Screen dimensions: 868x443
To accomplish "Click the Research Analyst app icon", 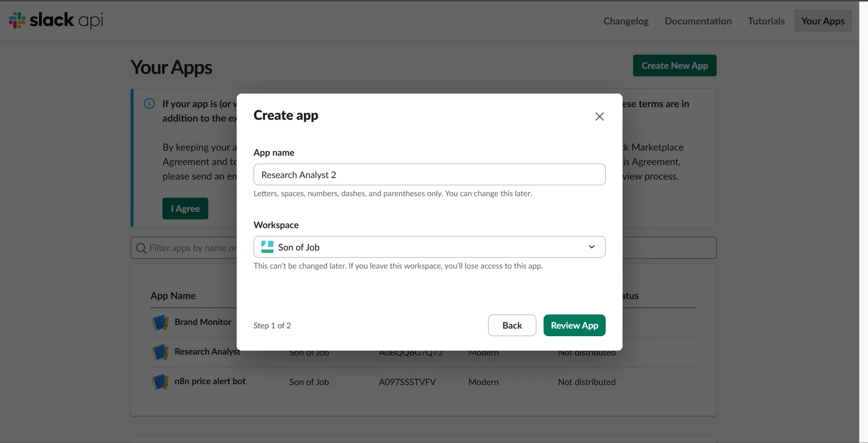I will (160, 352).
